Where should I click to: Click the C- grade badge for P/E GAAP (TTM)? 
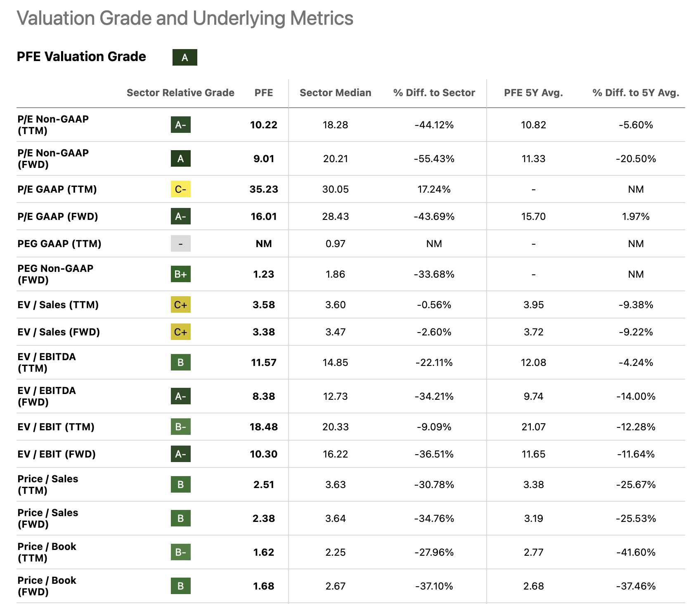click(x=180, y=189)
